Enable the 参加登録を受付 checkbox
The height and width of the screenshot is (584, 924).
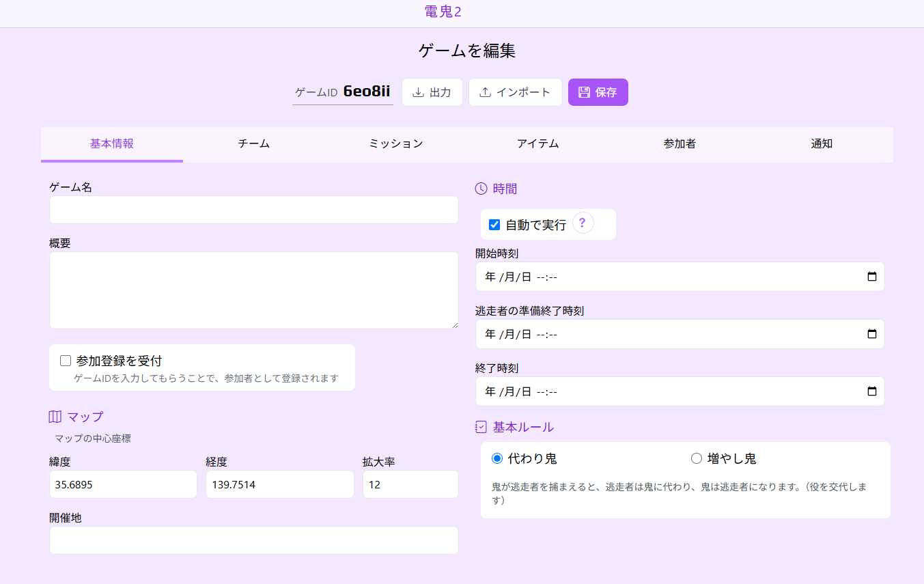click(x=66, y=361)
